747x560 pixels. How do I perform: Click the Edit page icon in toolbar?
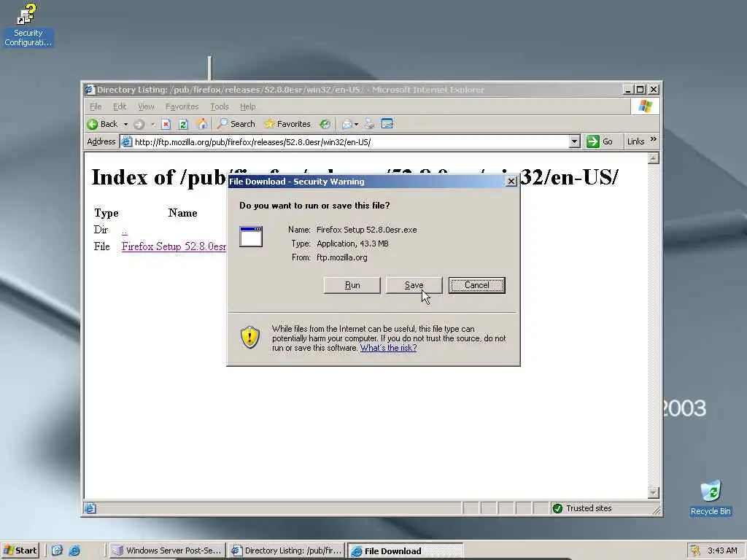click(387, 124)
